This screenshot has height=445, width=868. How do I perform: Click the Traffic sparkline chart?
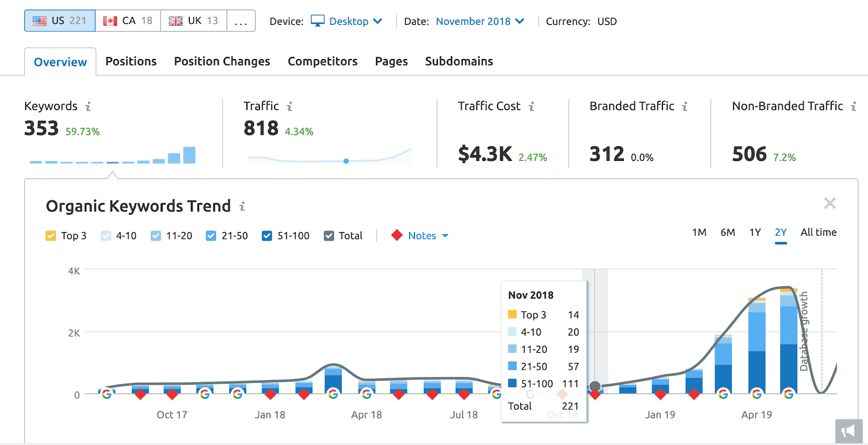point(330,156)
